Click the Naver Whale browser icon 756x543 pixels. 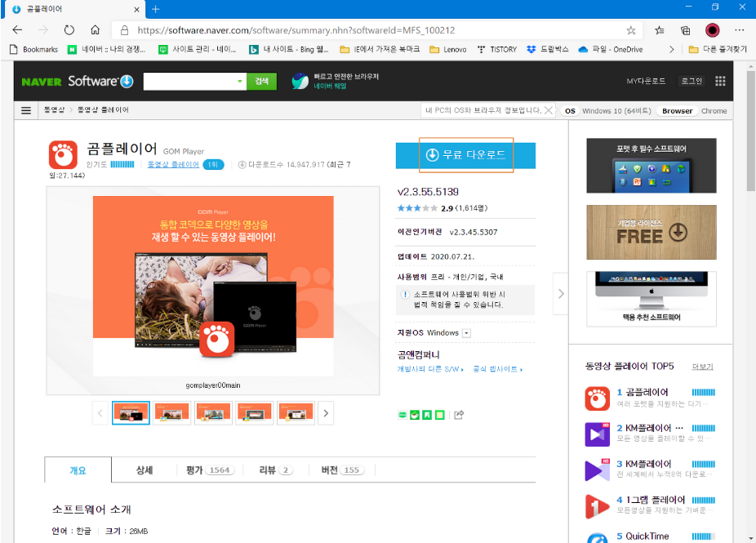(x=300, y=81)
